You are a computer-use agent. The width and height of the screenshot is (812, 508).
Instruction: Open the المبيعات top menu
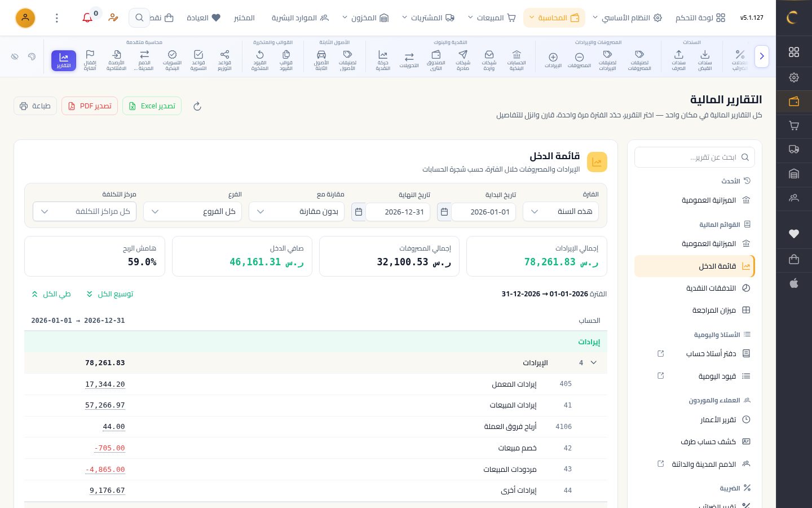point(492,18)
